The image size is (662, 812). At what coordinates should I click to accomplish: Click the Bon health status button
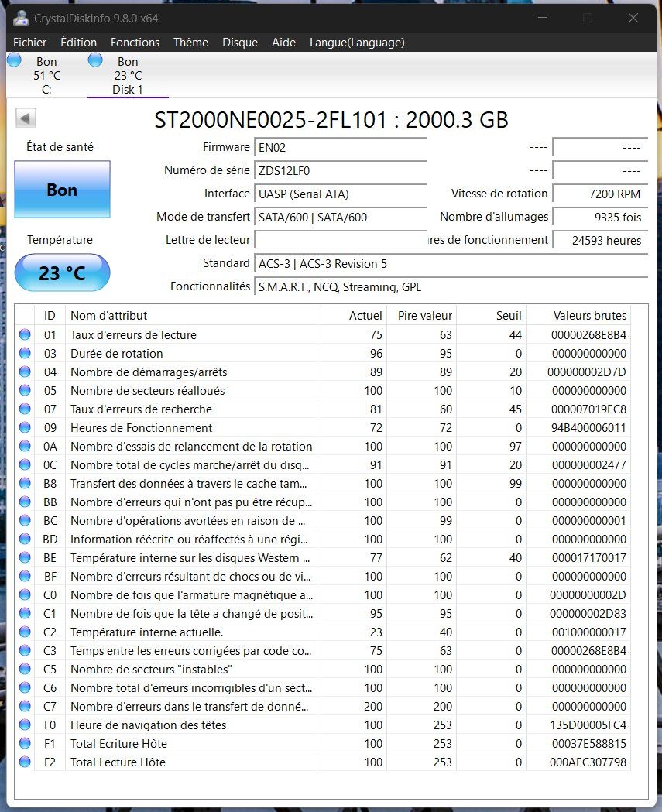[62, 189]
